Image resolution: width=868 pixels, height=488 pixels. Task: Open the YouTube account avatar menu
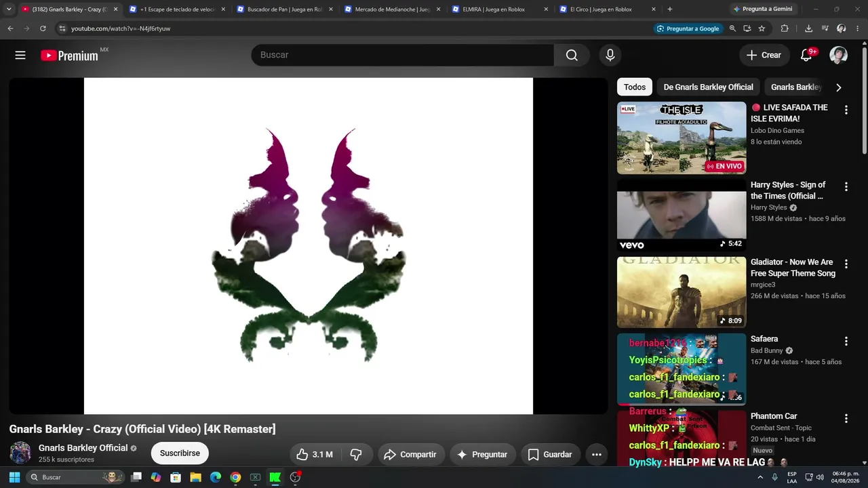pyautogui.click(x=839, y=55)
